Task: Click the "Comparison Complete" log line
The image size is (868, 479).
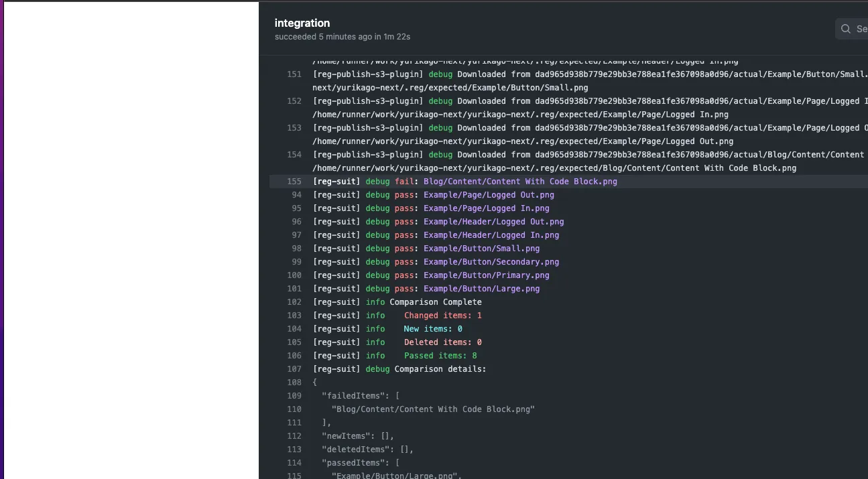Action: click(x=435, y=302)
